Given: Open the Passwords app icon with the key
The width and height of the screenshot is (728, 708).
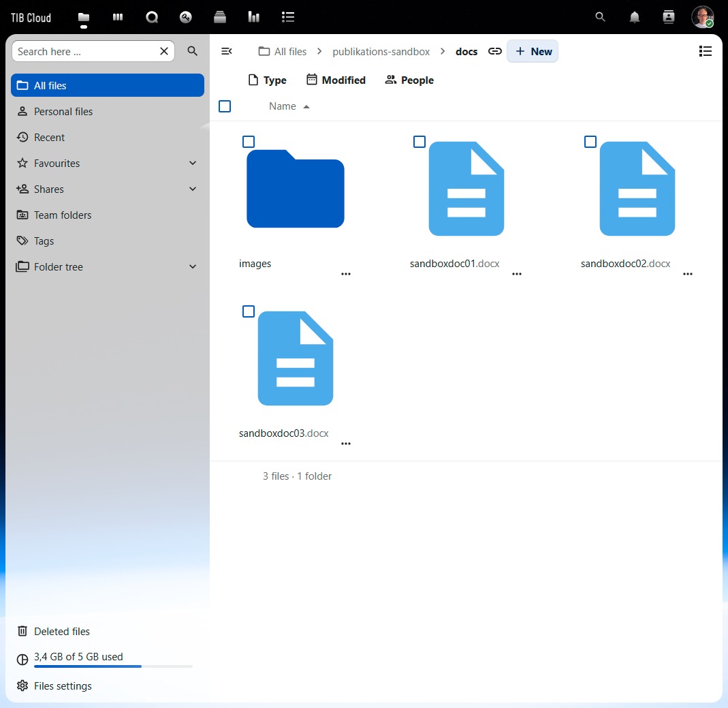Looking at the screenshot, I should tap(185, 17).
